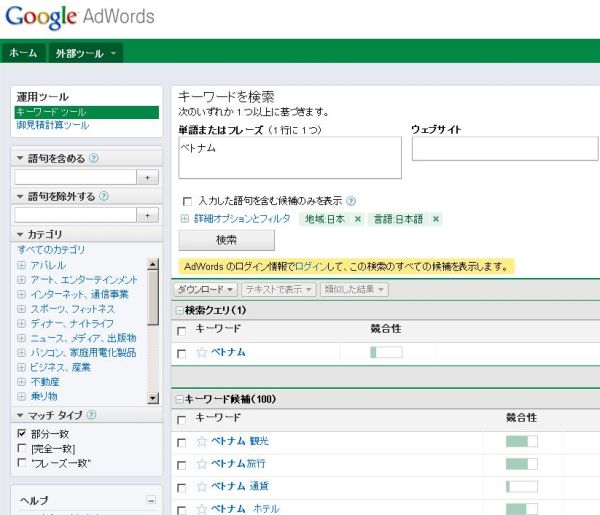Uncheck the 部分一致 match type checkbox
The image size is (600, 515).
coord(22,434)
